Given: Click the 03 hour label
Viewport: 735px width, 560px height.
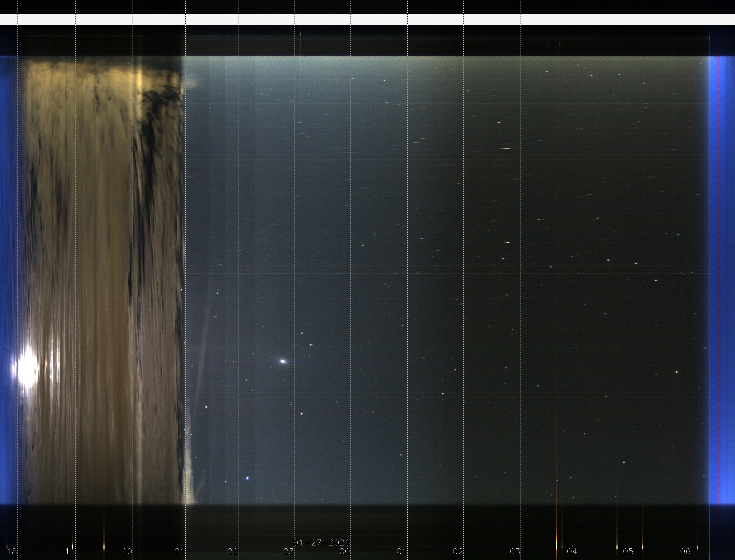Looking at the screenshot, I should click(515, 551).
